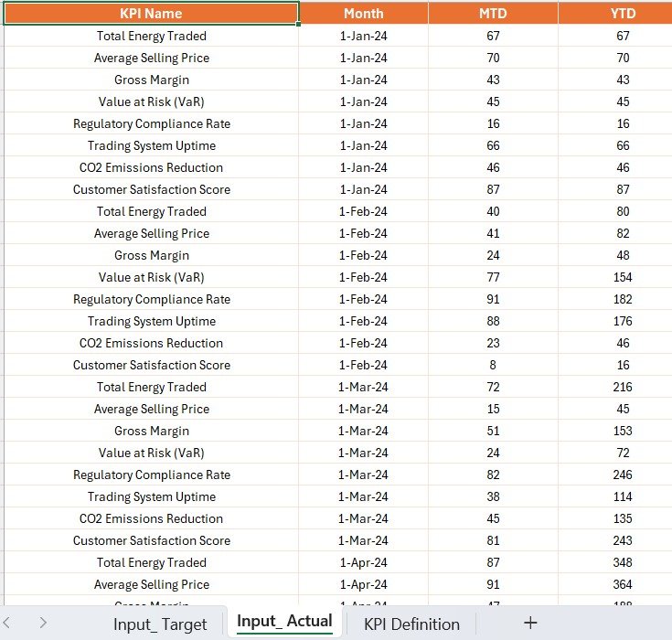Click Trading System Uptime in the January rows
Image resolution: width=672 pixels, height=640 pixels.
[152, 145]
